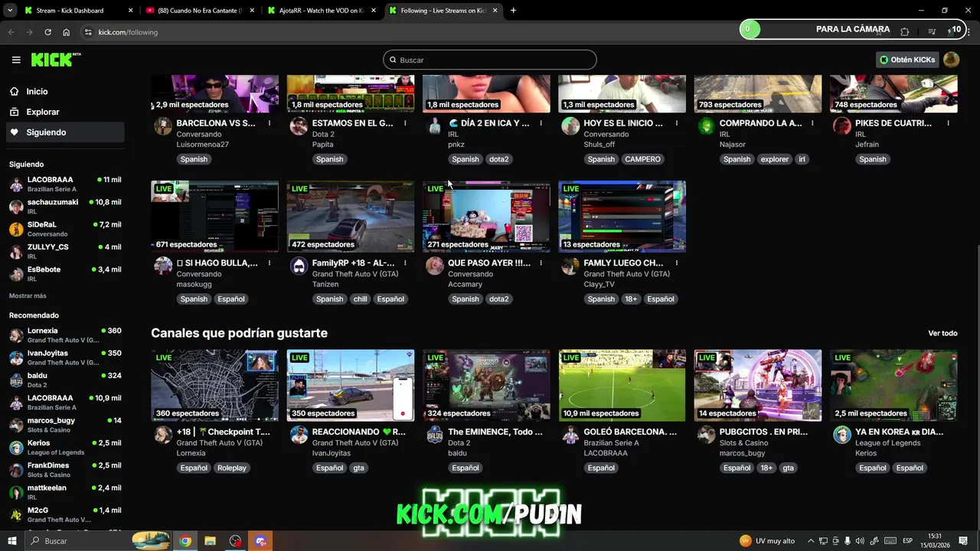Open browser extensions puzzle icon

(x=904, y=32)
